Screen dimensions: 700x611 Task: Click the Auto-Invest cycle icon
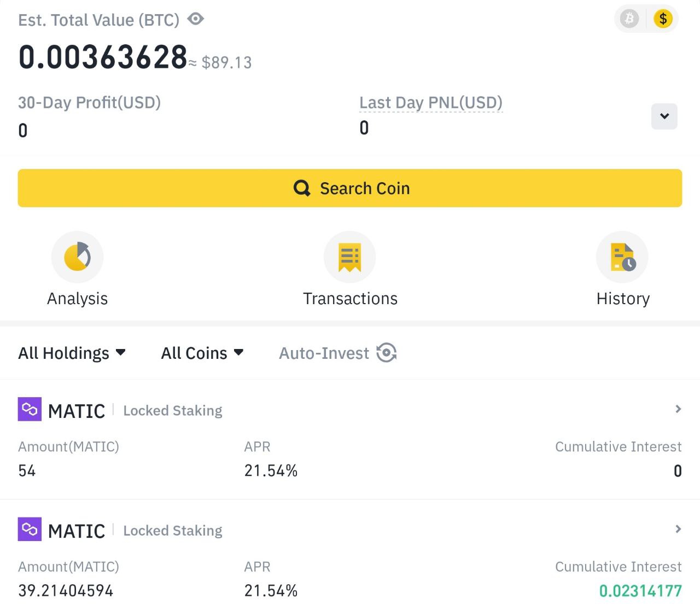click(x=387, y=353)
